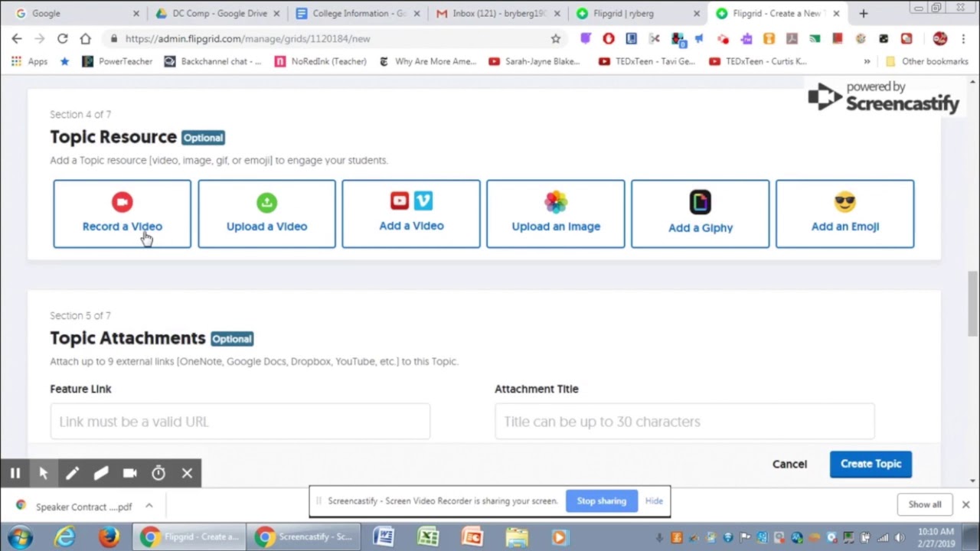Viewport: 980px width, 551px height.
Task: Open the NoRedInk (Teacher) bookmark
Action: coord(321,61)
